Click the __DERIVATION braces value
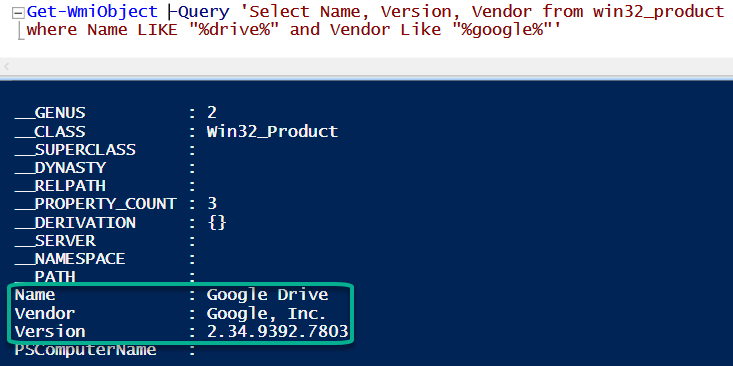Viewport: 733px width, 366px height. pyautogui.click(x=217, y=222)
